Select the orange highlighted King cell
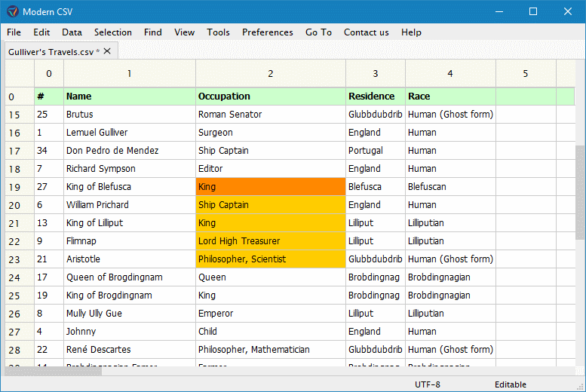This screenshot has width=586, height=392. point(271,187)
